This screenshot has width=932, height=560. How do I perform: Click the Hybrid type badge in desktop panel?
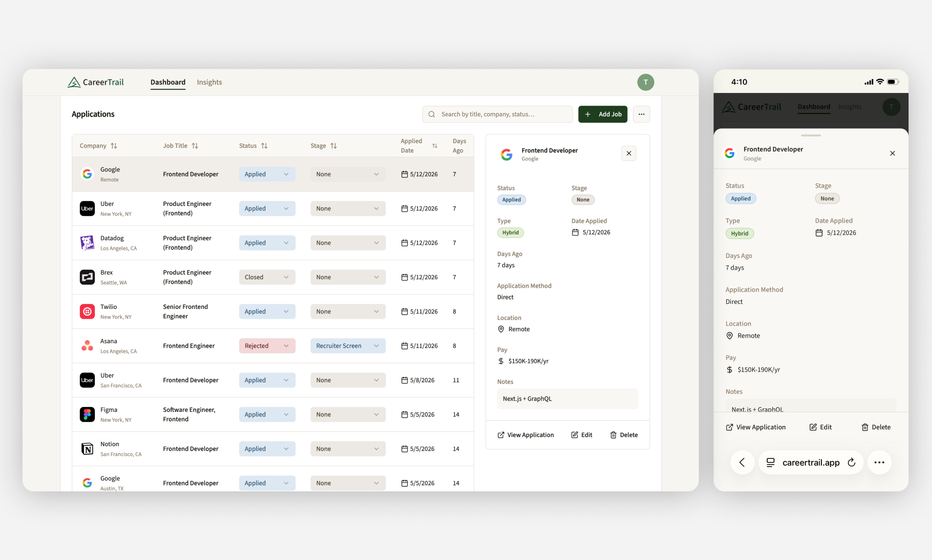(x=510, y=233)
